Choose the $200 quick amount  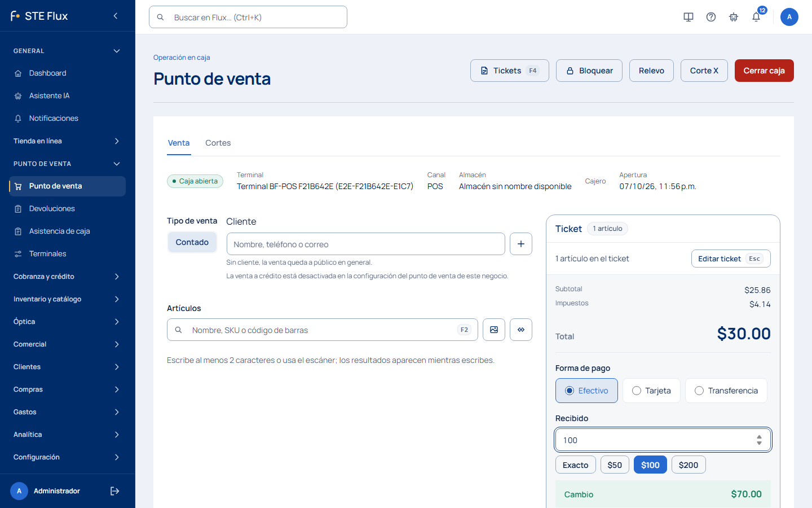click(x=689, y=465)
